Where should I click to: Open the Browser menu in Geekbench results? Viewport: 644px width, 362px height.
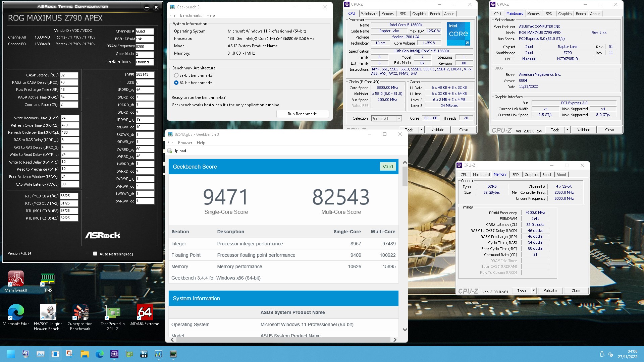[x=185, y=143]
